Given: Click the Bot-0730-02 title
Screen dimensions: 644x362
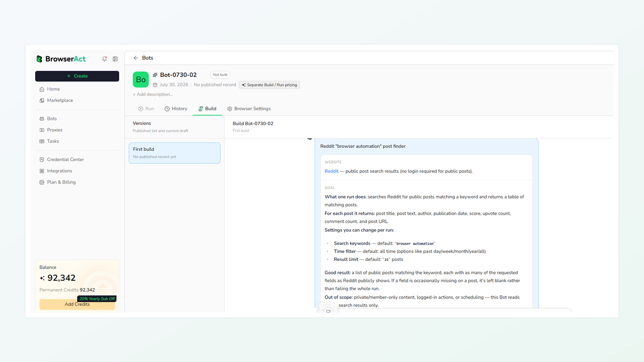Looking at the screenshot, I should (x=179, y=75).
